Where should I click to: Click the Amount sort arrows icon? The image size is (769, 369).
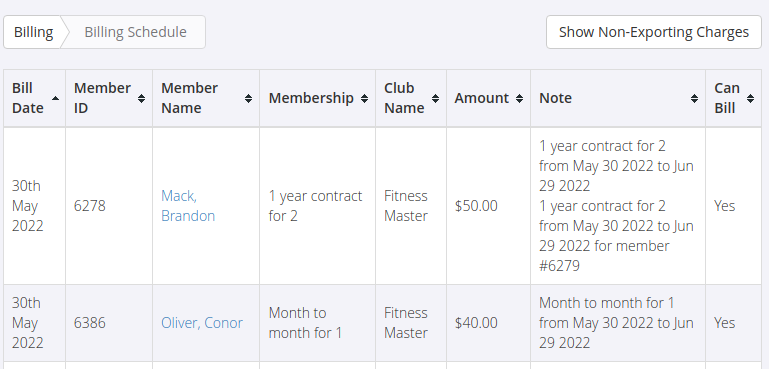(x=519, y=98)
